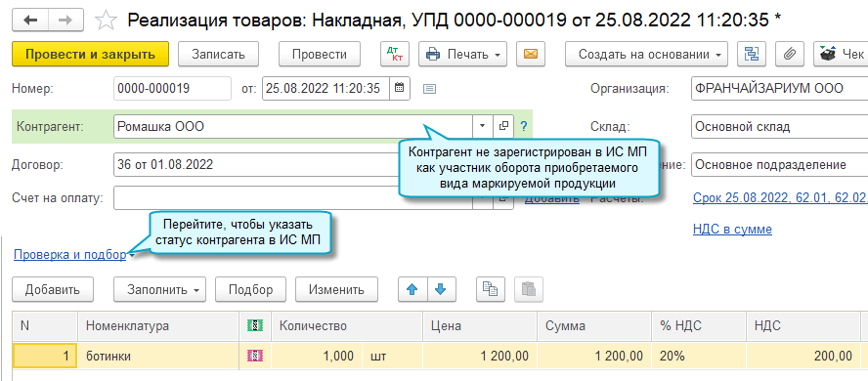Move row down with blue arrow
This screenshot has width=868, height=381.
point(440,289)
